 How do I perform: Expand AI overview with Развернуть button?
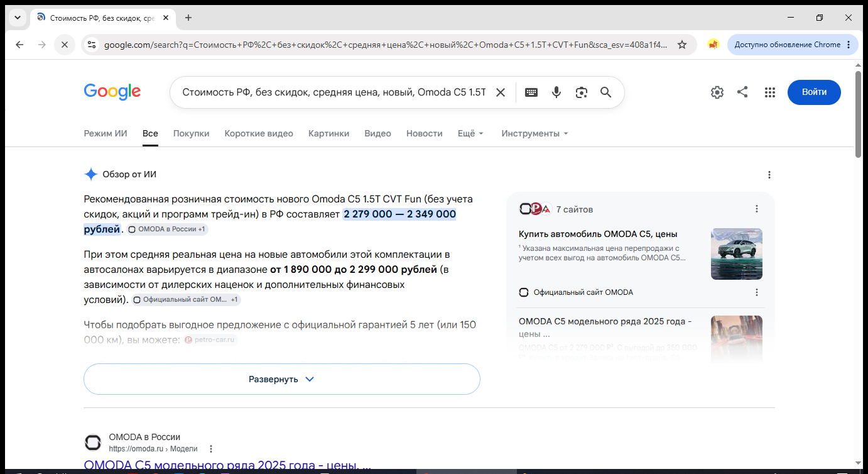point(282,379)
